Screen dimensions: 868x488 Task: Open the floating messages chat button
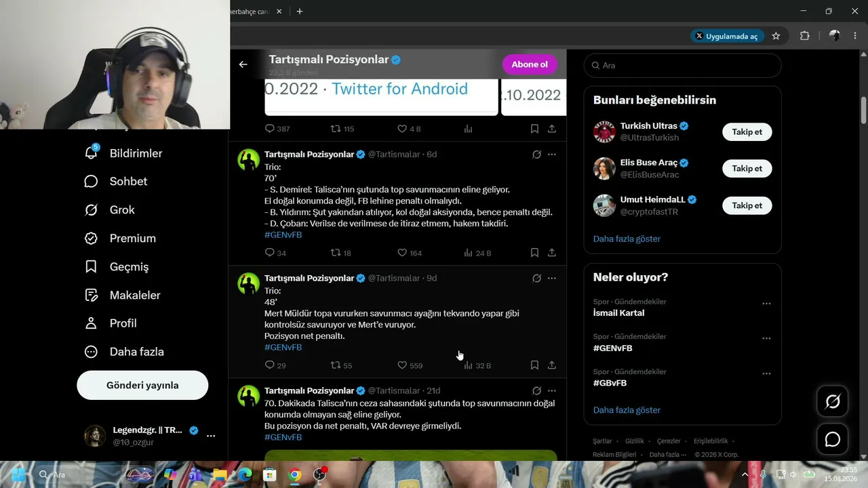(833, 440)
